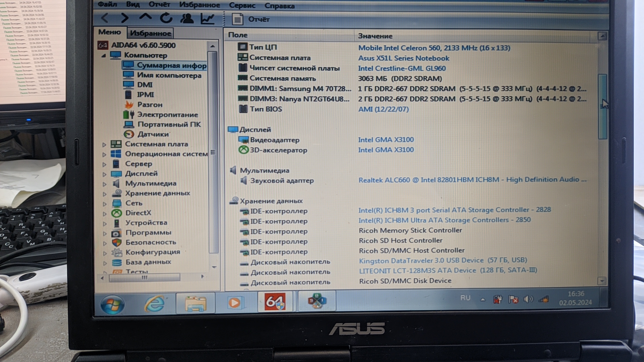Click the Отчёт report toolbar button
This screenshot has width=644, height=362.
click(x=251, y=19)
